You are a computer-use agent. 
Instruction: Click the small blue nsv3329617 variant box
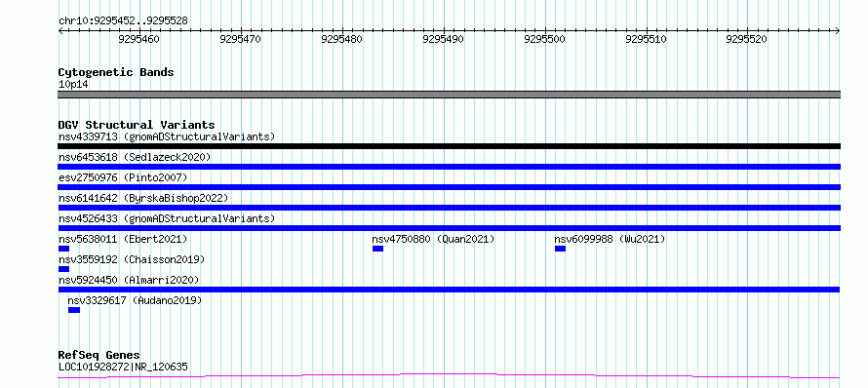pyautogui.click(x=74, y=310)
